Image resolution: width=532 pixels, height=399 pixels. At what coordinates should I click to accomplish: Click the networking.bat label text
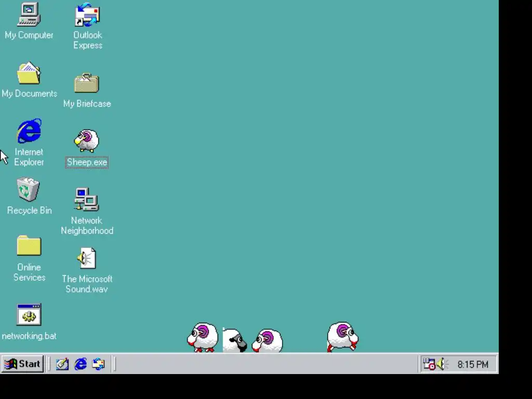(29, 336)
